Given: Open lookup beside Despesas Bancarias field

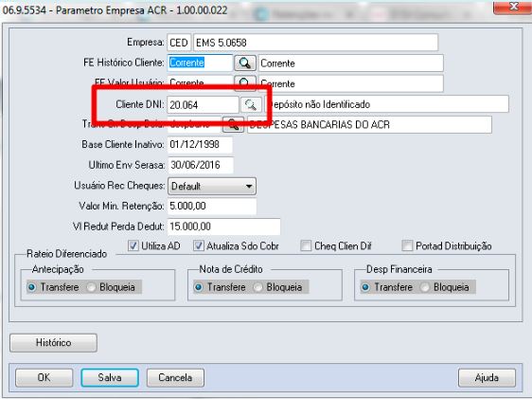Looking at the screenshot, I should (233, 124).
